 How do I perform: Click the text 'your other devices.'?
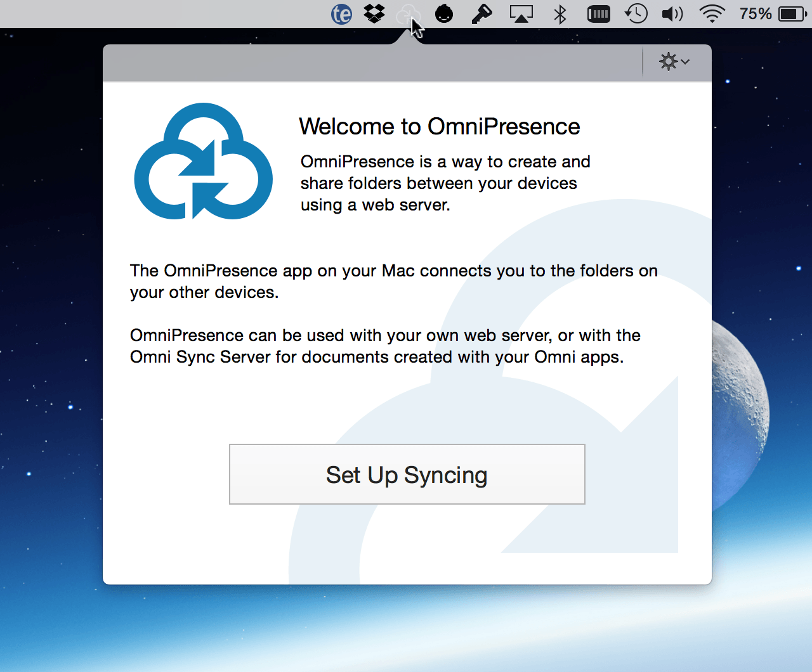tap(204, 292)
